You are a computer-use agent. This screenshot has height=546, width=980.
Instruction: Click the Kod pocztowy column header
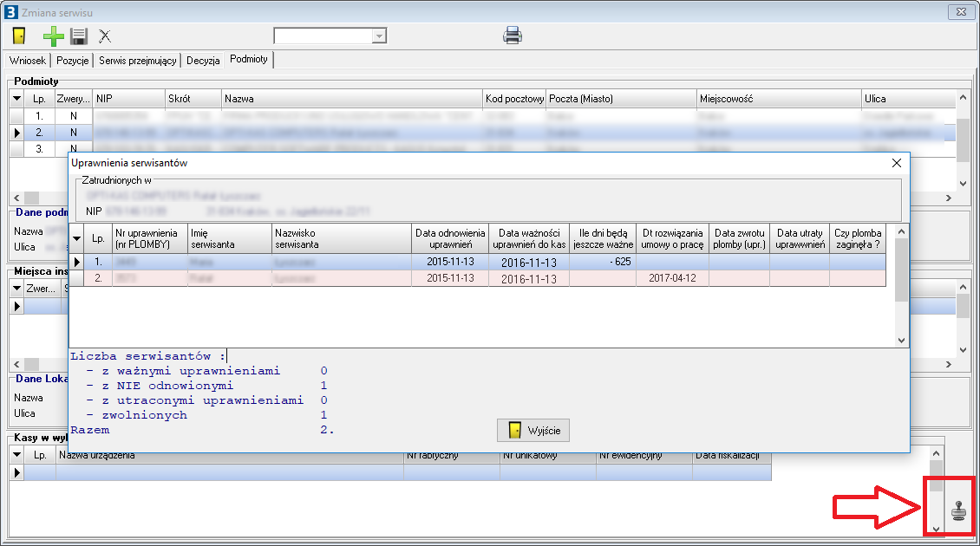(x=514, y=99)
